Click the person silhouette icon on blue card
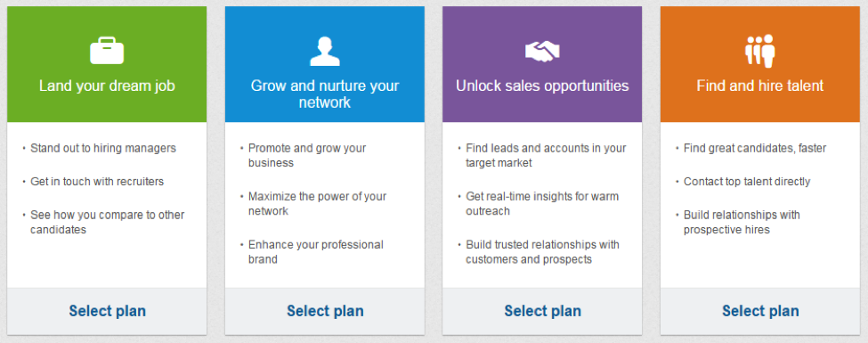This screenshot has height=343, width=868. coord(325,51)
